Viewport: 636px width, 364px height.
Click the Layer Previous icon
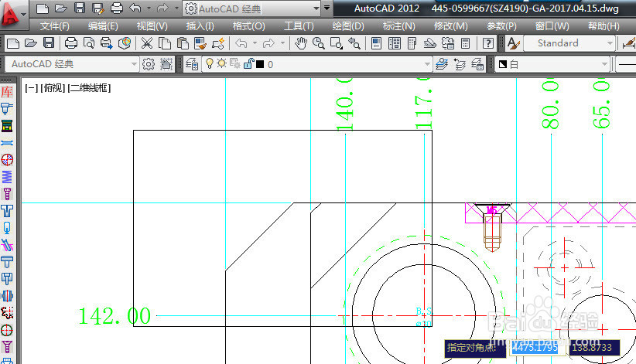click(460, 64)
